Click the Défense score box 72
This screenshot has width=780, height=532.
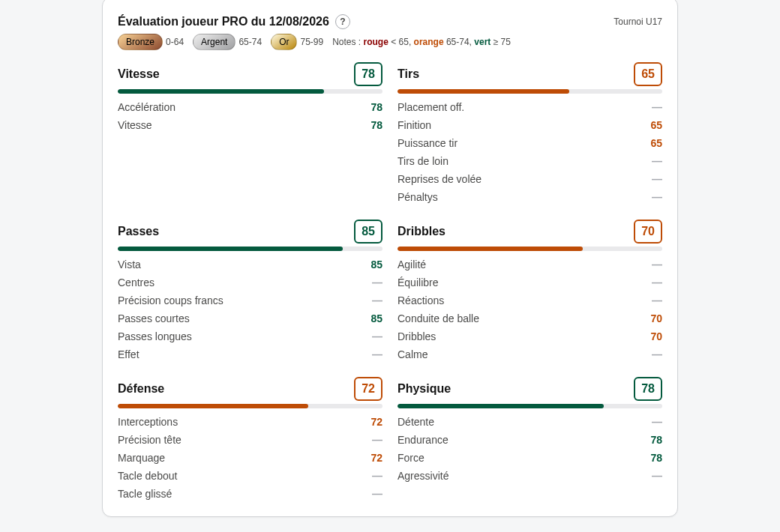click(x=368, y=389)
